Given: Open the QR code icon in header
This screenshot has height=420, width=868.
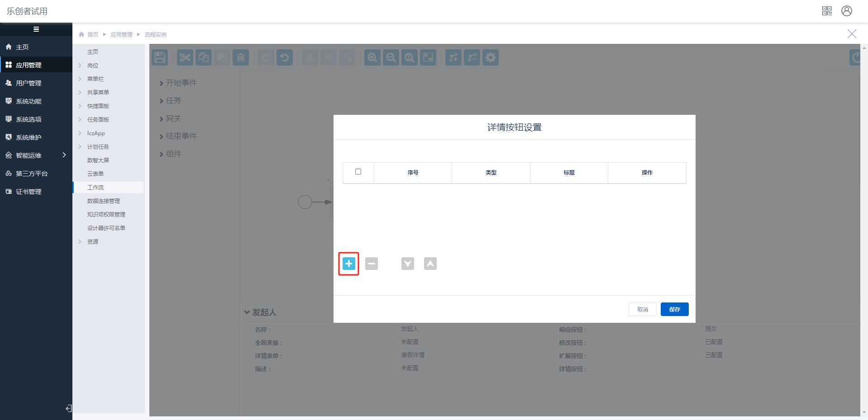Looking at the screenshot, I should pyautogui.click(x=827, y=11).
